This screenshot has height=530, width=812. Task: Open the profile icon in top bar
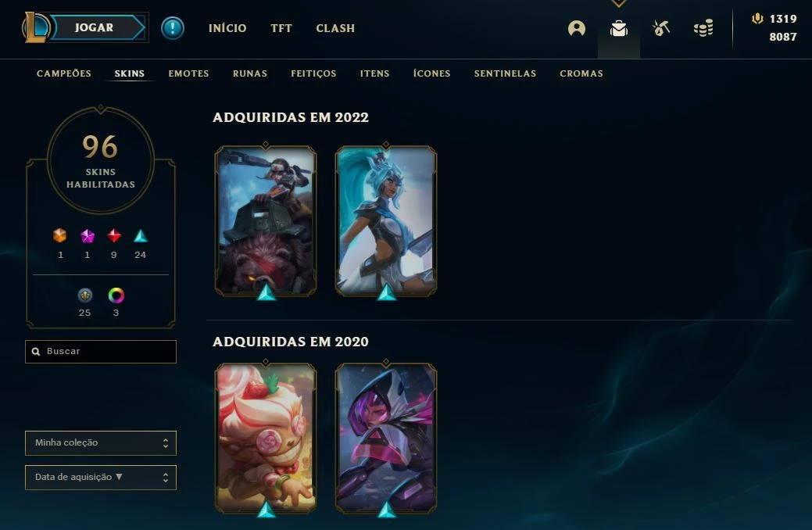coord(577,28)
